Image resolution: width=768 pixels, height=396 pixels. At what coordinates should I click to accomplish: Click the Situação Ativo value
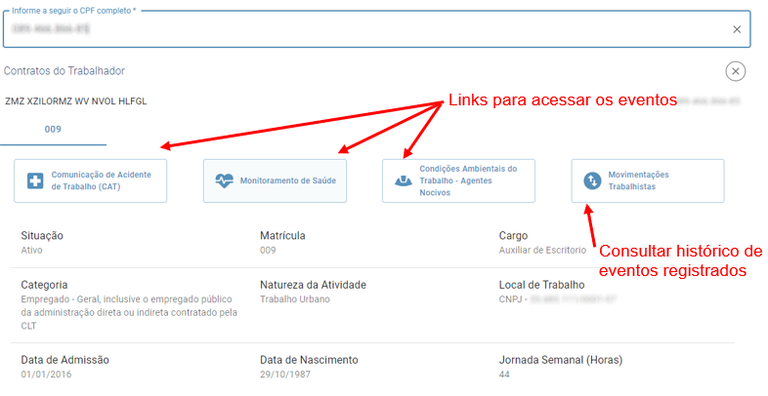point(31,250)
